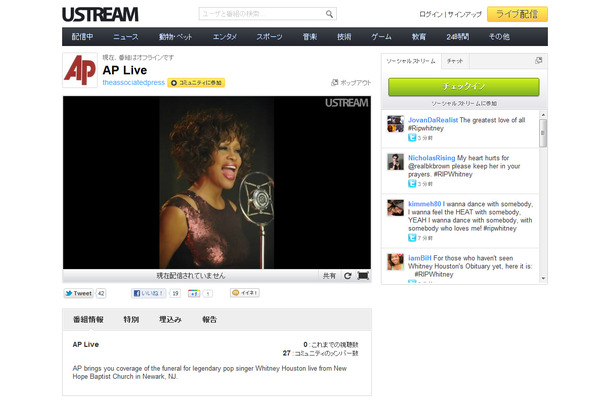610x400 pixels.
Task: Open the エンタメ navigation item
Action: tap(225, 37)
